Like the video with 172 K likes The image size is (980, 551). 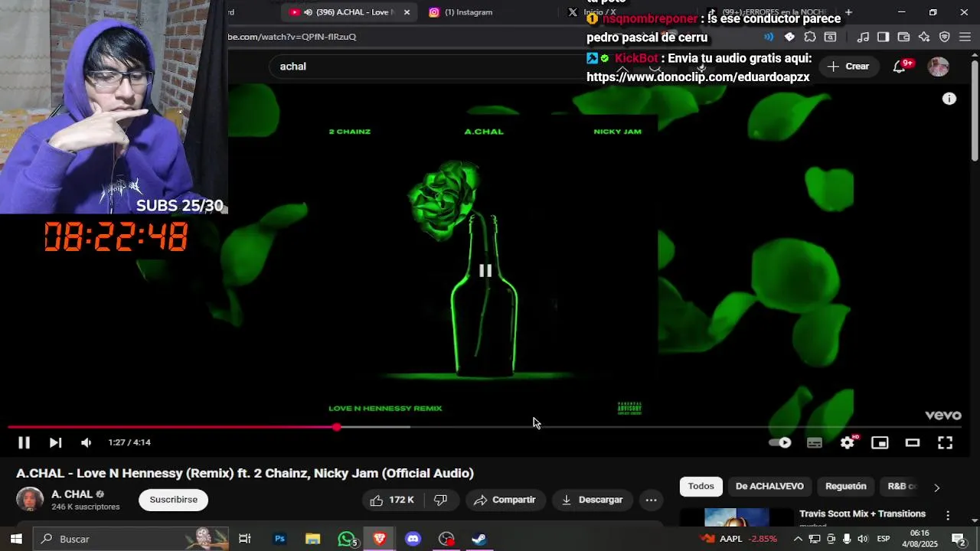point(392,500)
